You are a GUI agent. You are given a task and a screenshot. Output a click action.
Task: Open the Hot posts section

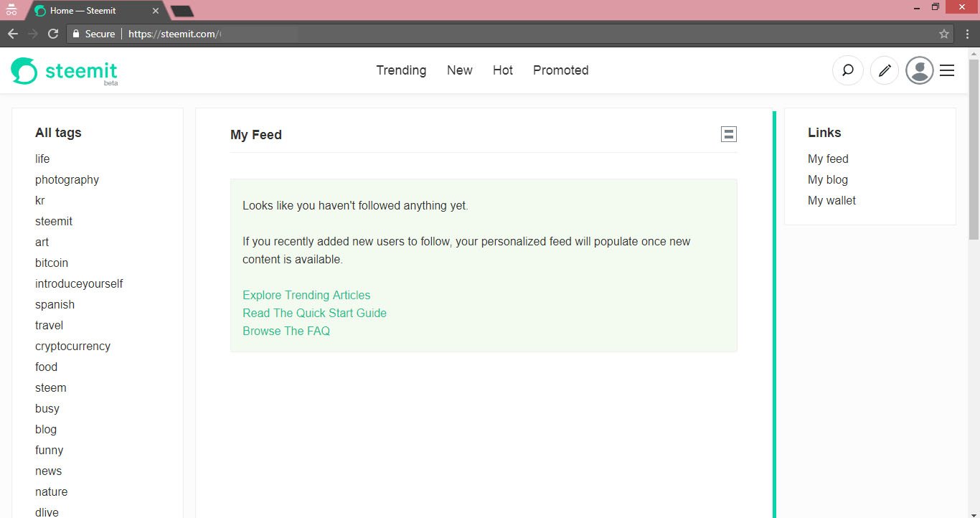pyautogui.click(x=502, y=70)
